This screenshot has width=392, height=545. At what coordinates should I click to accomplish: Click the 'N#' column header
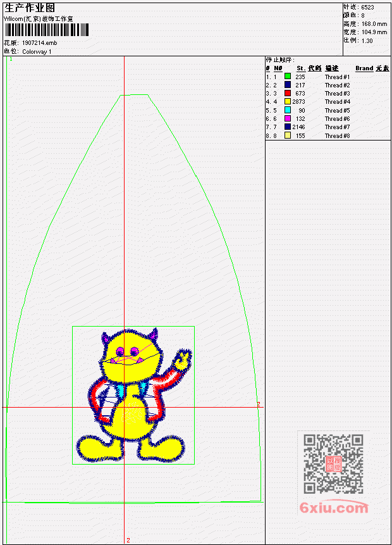tap(278, 68)
